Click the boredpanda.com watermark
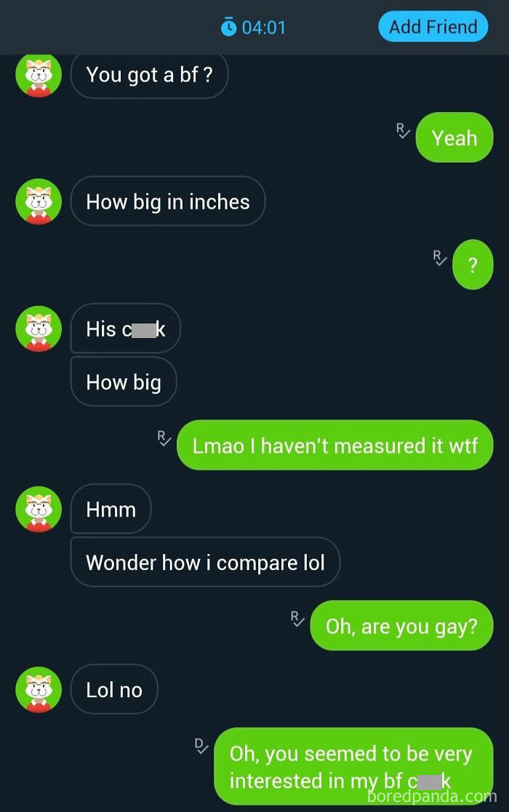Viewport: 509px width, 812px height. coord(432,796)
